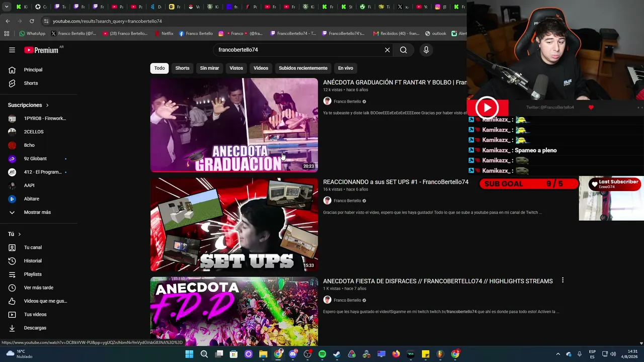This screenshot has width=644, height=362.
Task: Open the YouTube guide hamburger menu
Action: pos(12,50)
